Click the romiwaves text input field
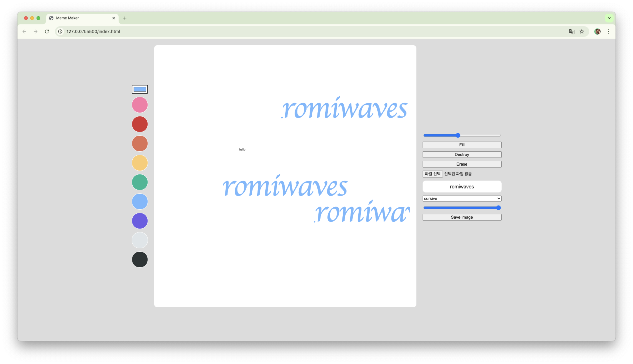This screenshot has height=364, width=633. click(x=462, y=187)
